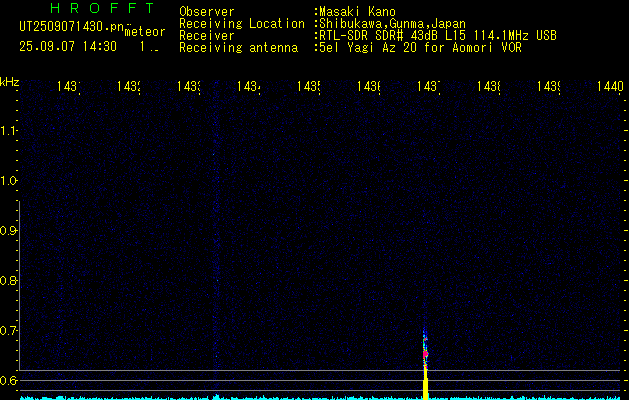This screenshot has width=629, height=400.
Task: Click the 1435 time axis label
Action: click(308, 86)
